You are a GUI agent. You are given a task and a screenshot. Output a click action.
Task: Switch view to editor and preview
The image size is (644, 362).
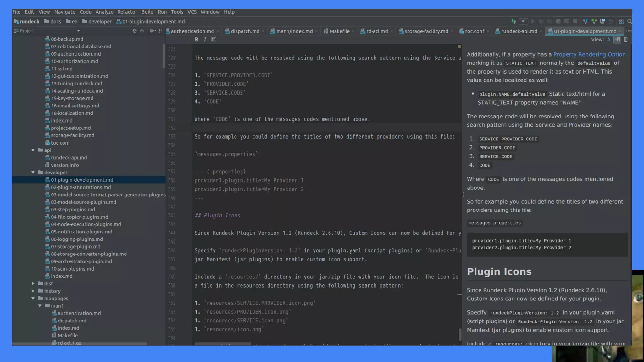[x=617, y=40]
